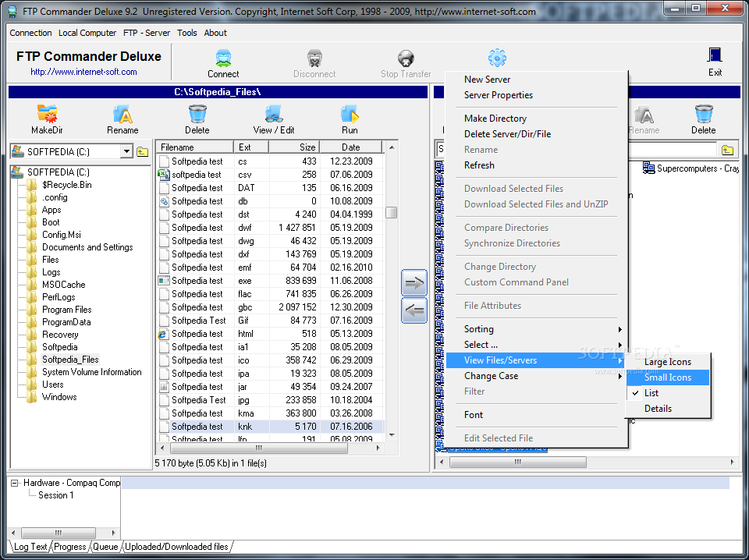Click the Run icon in local panel

click(350, 115)
